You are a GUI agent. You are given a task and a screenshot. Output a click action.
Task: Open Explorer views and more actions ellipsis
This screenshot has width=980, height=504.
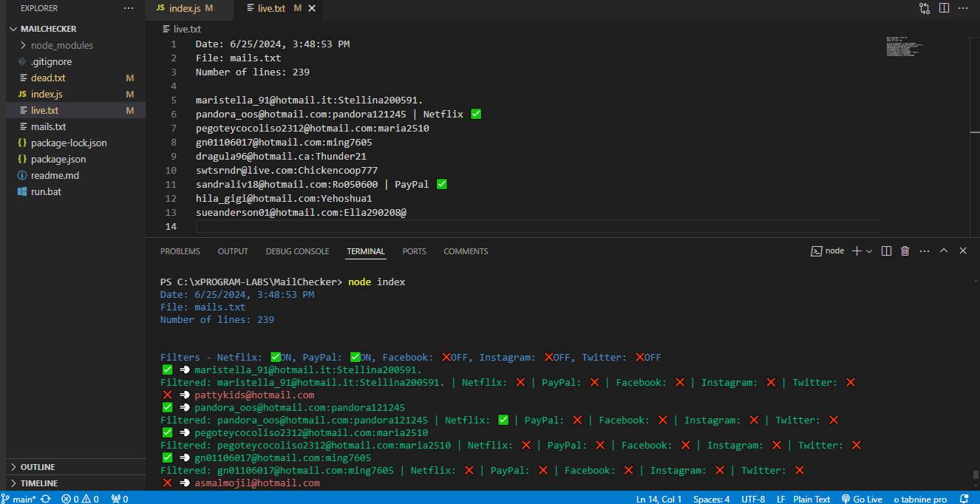[129, 8]
